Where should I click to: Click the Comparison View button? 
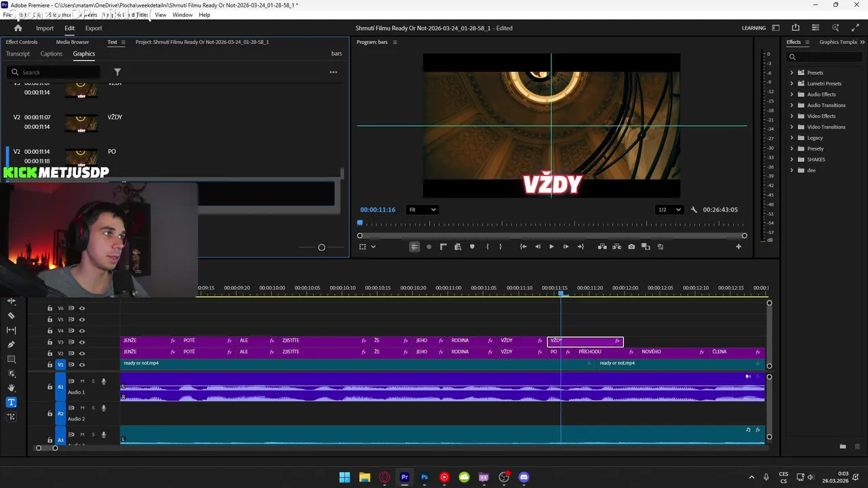tap(646, 247)
